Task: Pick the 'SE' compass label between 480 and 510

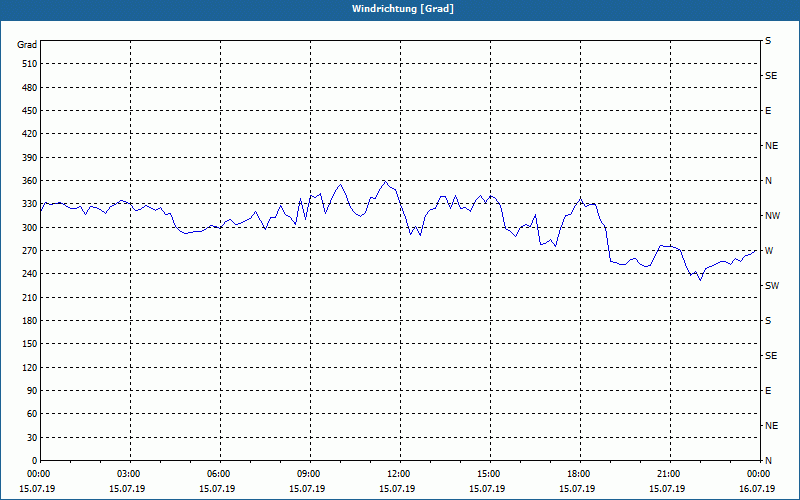Action: point(771,76)
